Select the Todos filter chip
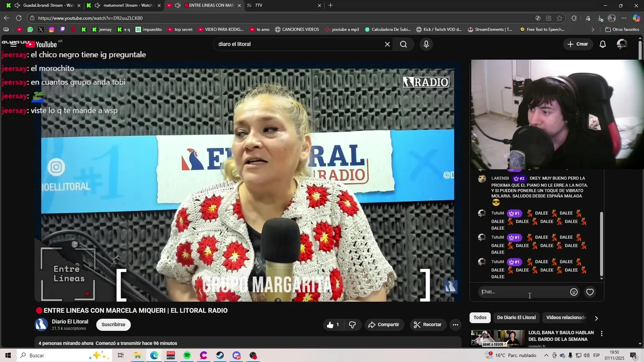644x362 pixels. 480,318
